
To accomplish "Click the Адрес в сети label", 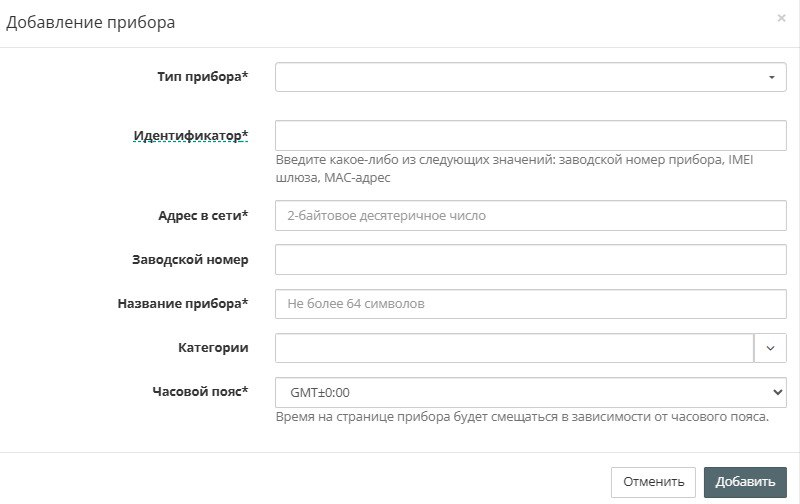I will [202, 215].
